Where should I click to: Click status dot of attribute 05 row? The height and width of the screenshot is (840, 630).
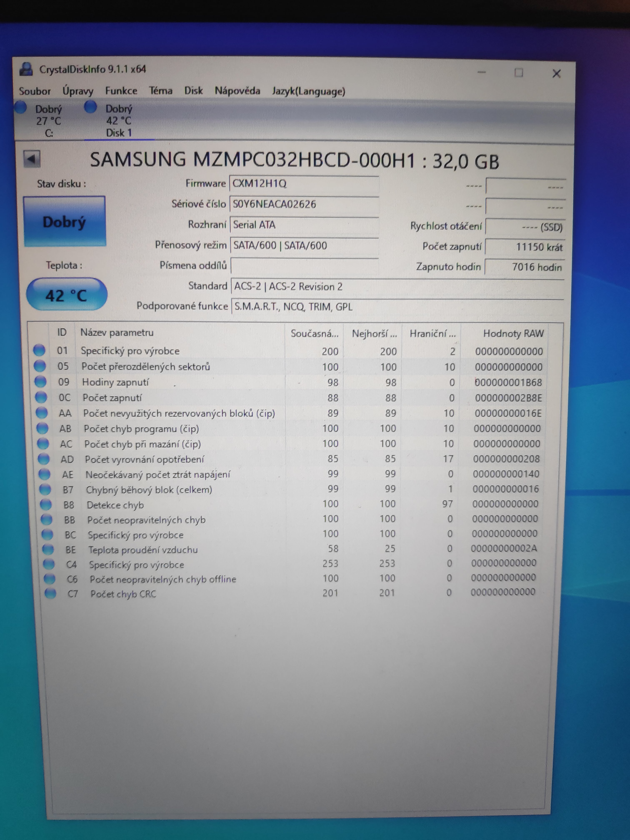click(40, 366)
